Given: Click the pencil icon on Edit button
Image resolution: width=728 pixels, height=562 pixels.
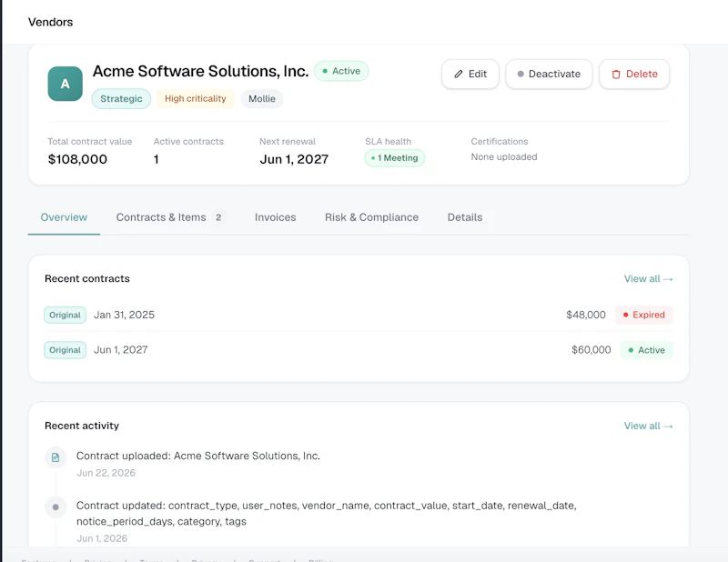Looking at the screenshot, I should pos(459,74).
